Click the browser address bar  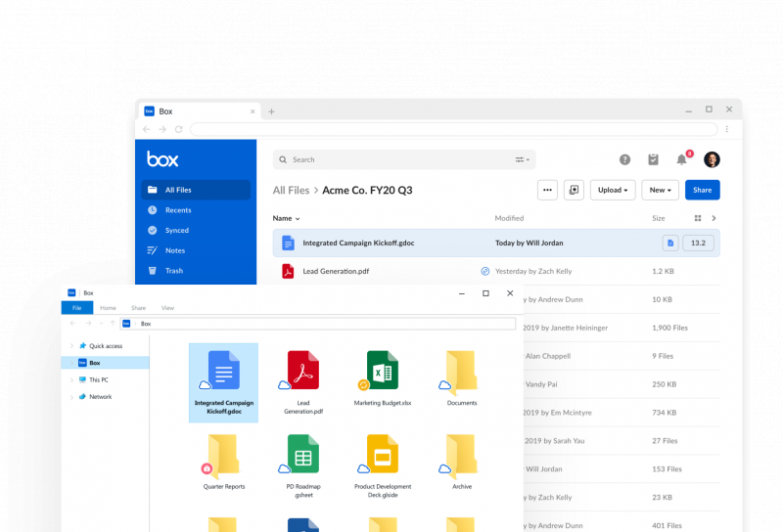pos(454,129)
